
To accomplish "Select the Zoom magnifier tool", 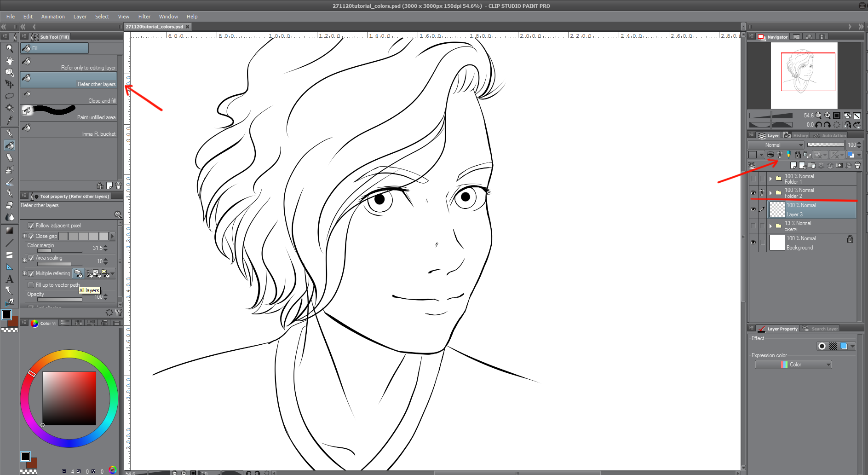I will pyautogui.click(x=9, y=48).
